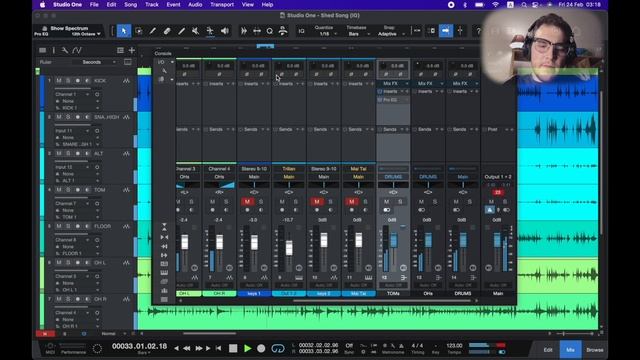Click the song position time display
Screen dimensions: 640x360
coord(139,346)
